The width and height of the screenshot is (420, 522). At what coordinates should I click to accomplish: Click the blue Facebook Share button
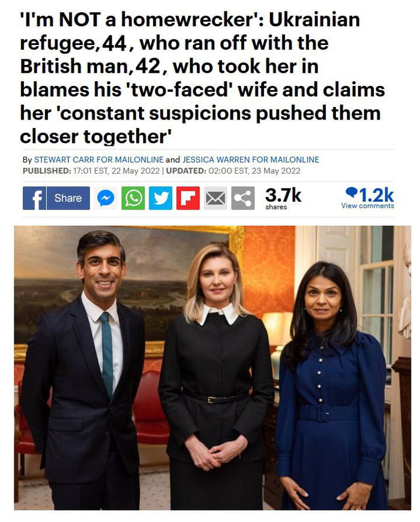click(68, 198)
